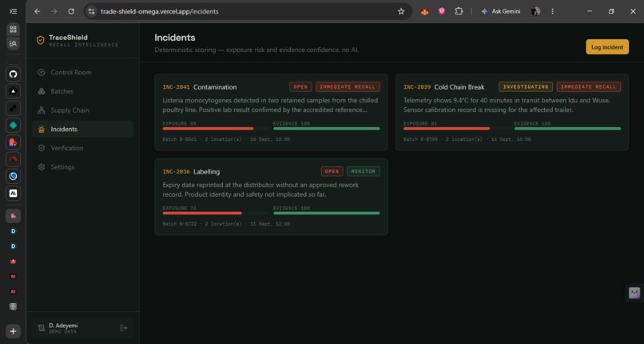
Task: Click the OPEN badge on INC-2841
Action: [300, 86]
